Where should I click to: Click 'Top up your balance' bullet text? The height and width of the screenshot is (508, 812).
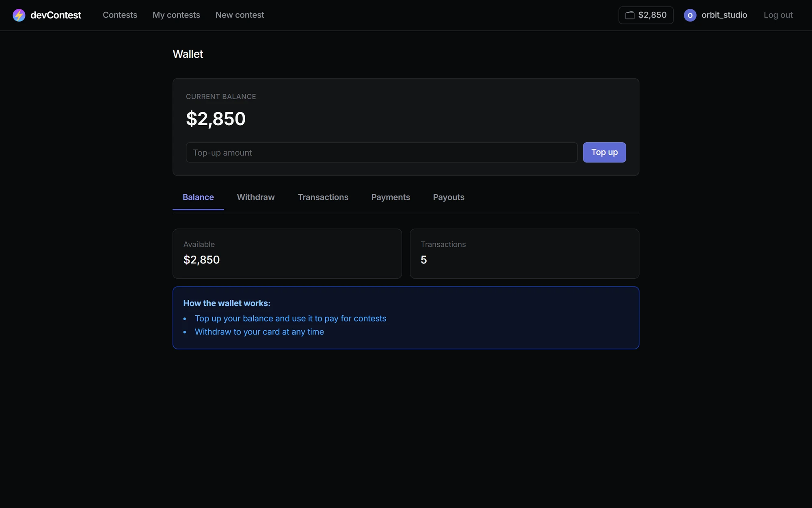pos(290,319)
